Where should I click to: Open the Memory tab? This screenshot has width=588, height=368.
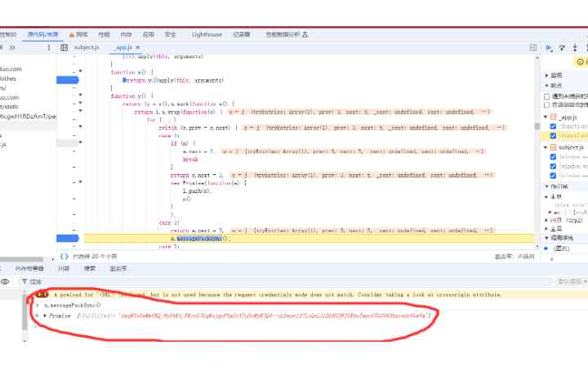click(126, 34)
